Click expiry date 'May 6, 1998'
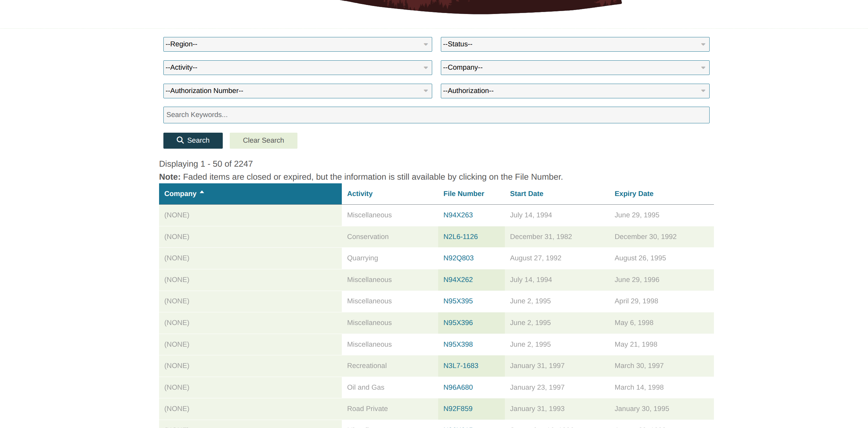 pos(634,323)
